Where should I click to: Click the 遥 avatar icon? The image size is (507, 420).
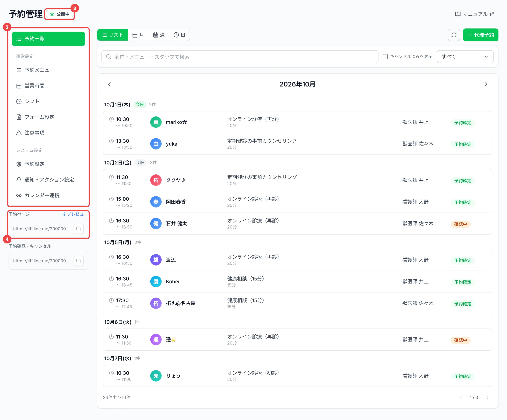click(x=156, y=340)
